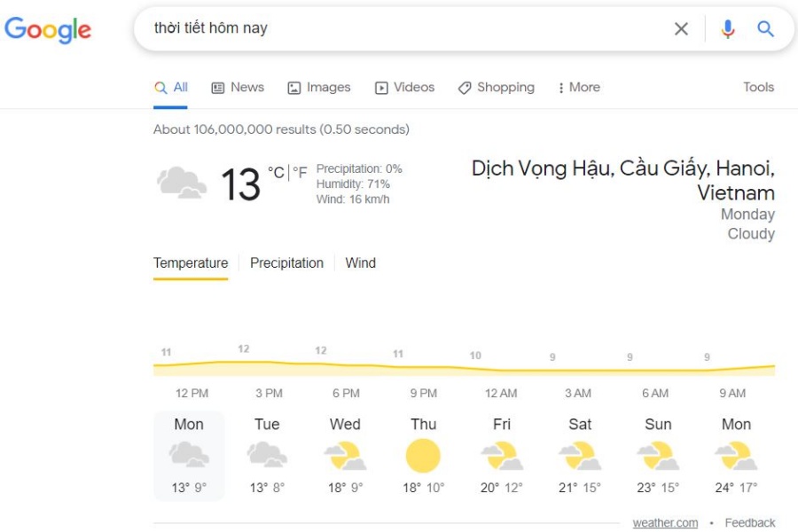Open the Google logo homepage

pyautogui.click(x=48, y=29)
